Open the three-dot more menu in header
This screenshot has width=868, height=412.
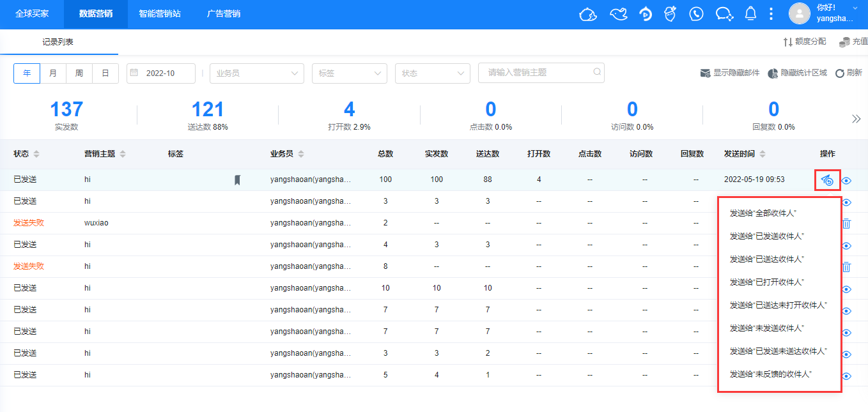pyautogui.click(x=771, y=14)
